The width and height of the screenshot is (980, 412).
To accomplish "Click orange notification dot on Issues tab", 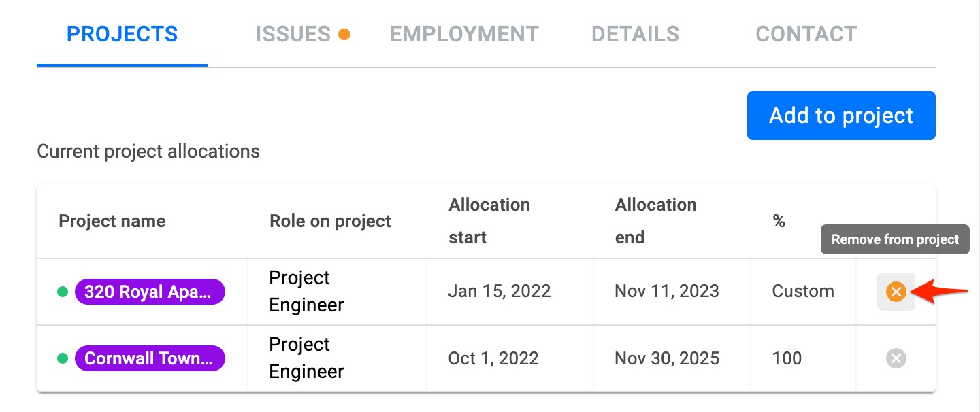I will click(x=344, y=34).
